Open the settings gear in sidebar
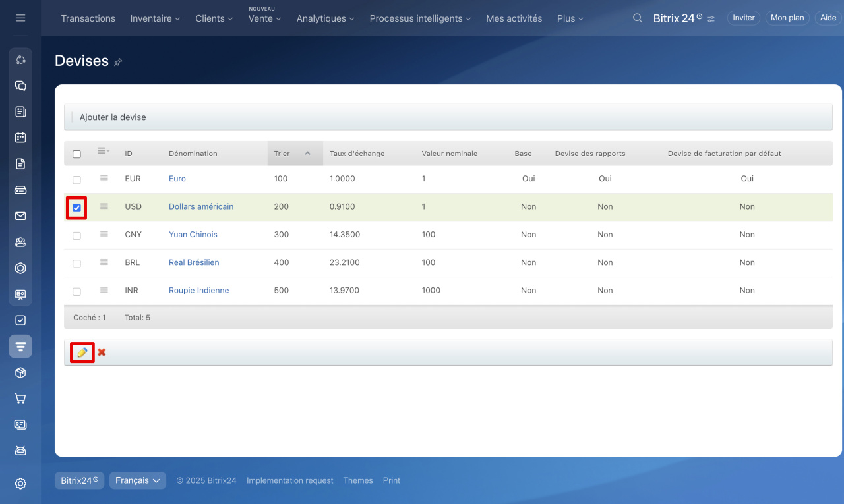 20,484
